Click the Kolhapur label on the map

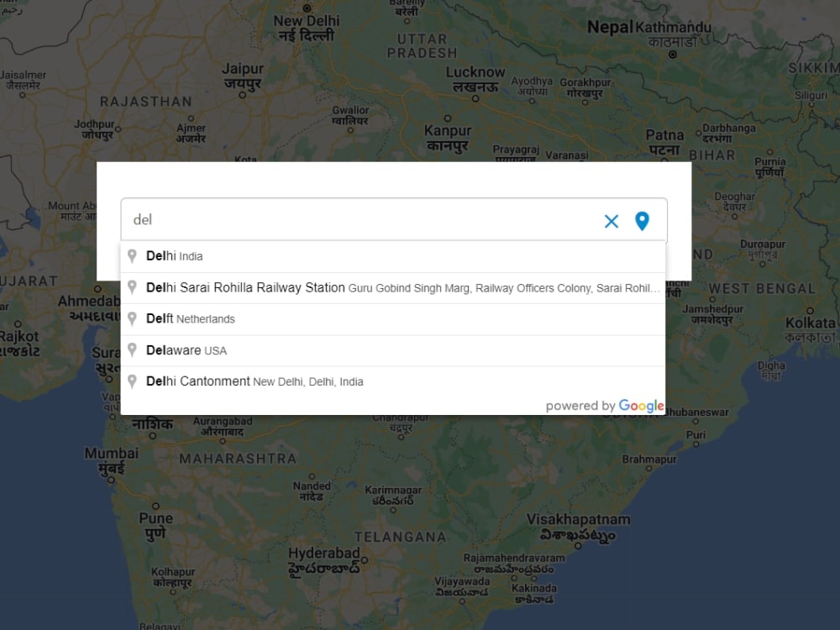tap(172, 576)
